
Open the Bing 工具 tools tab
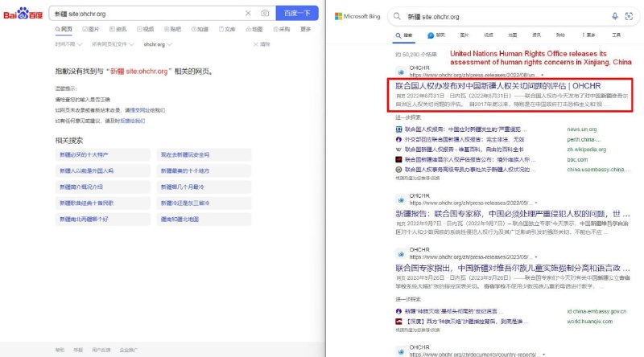pos(616,35)
